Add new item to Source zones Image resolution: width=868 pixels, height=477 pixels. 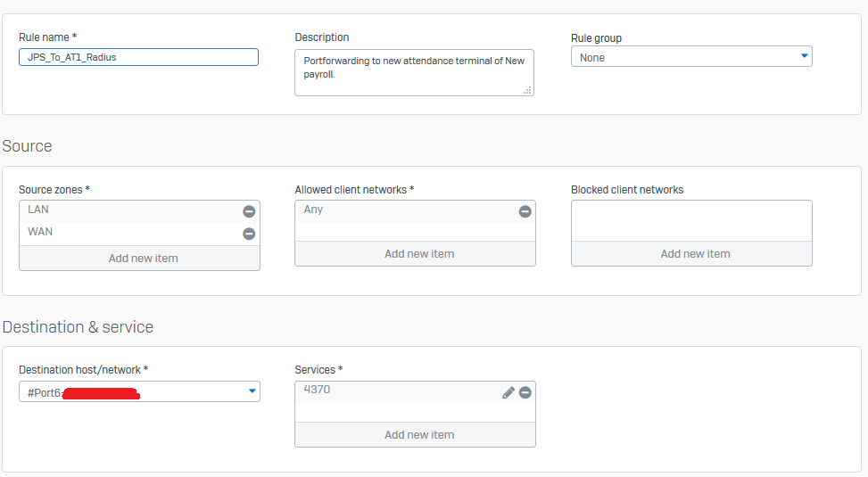[143, 259]
